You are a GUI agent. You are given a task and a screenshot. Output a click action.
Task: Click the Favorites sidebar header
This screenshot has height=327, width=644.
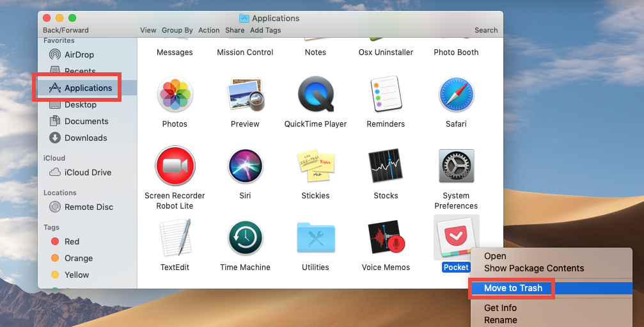click(59, 41)
